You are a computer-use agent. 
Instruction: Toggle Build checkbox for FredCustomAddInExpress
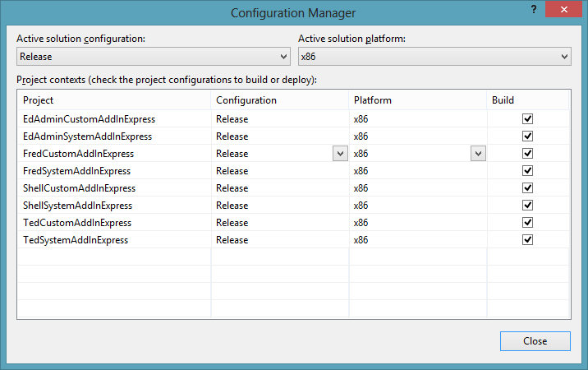[527, 153]
